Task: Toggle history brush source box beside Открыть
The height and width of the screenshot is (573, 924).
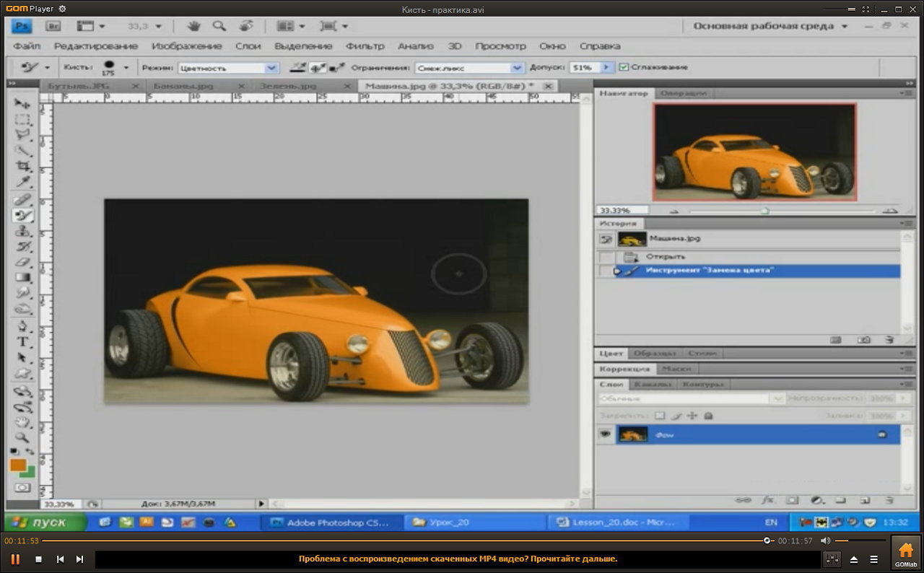Action: [x=606, y=257]
